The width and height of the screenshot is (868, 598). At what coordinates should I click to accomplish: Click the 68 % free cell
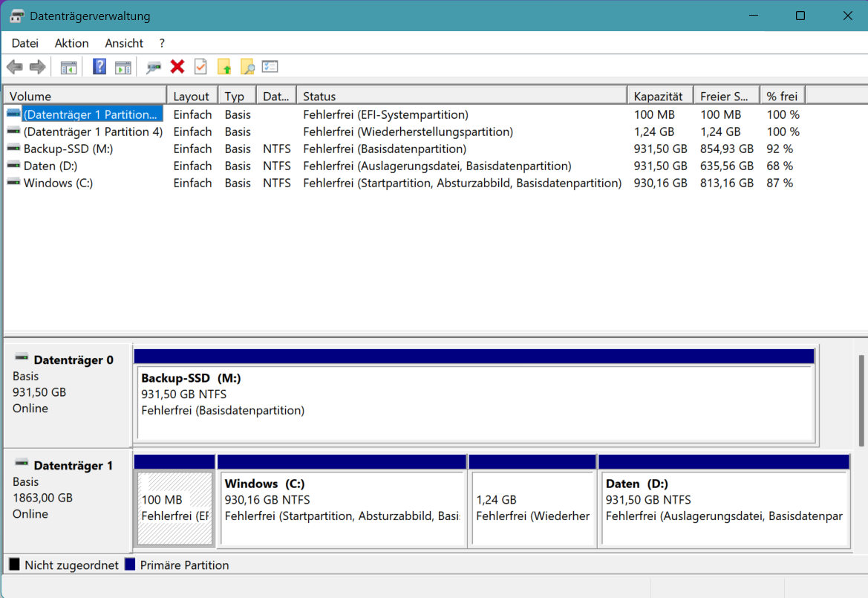coord(780,166)
